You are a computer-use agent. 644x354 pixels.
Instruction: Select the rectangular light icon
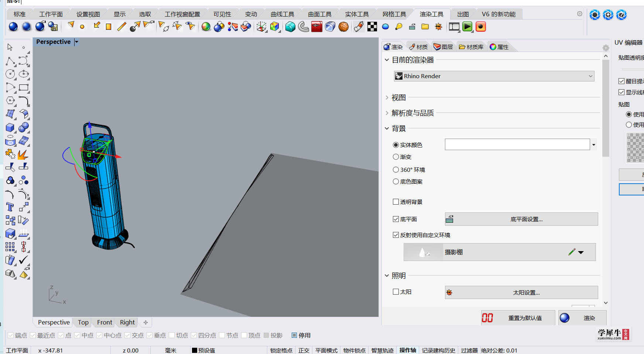[109, 27]
